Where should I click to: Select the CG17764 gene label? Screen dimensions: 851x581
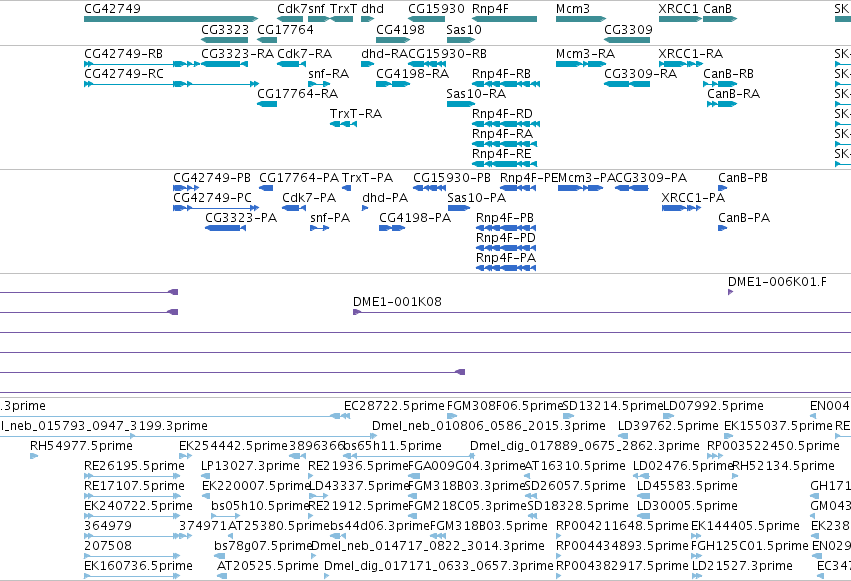tap(285, 29)
